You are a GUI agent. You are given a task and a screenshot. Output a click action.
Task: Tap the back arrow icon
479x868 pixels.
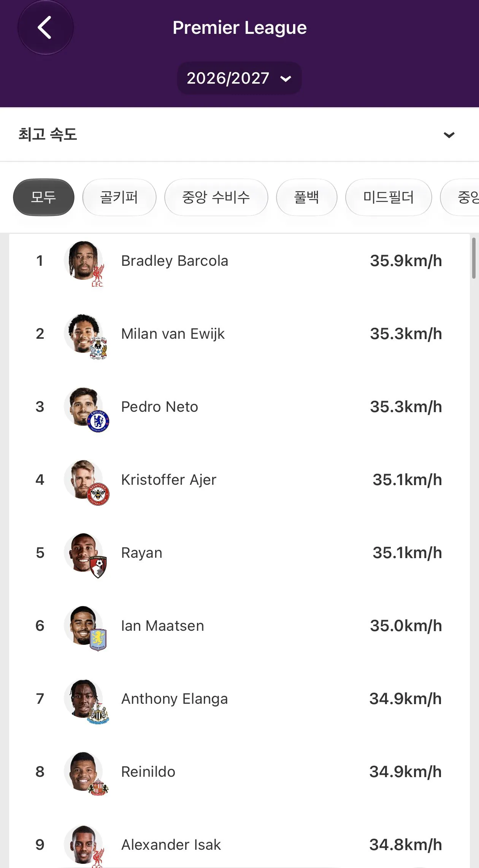click(45, 27)
